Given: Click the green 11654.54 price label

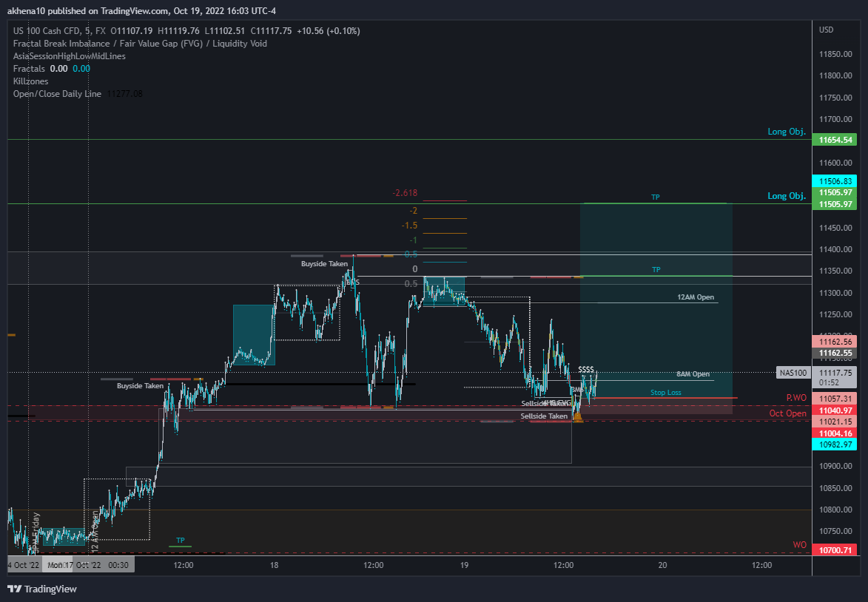Looking at the screenshot, I should (x=834, y=140).
